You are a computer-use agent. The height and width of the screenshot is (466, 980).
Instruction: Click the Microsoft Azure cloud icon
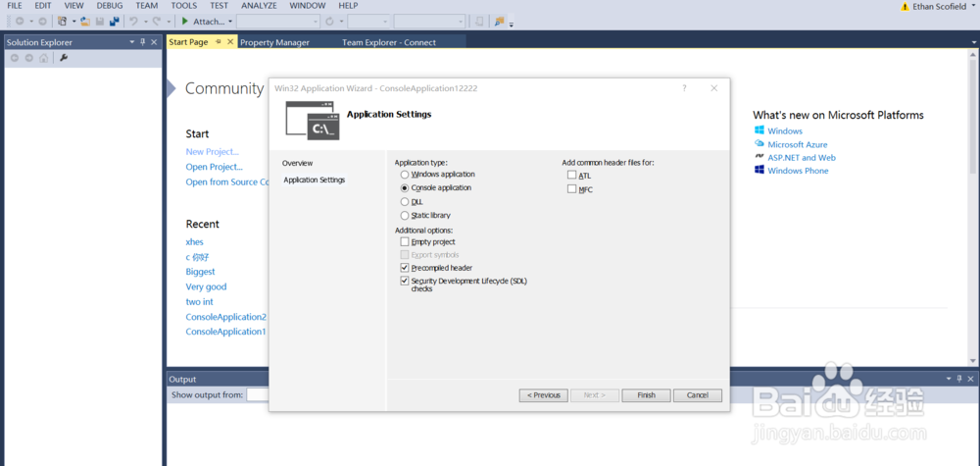[x=759, y=144]
